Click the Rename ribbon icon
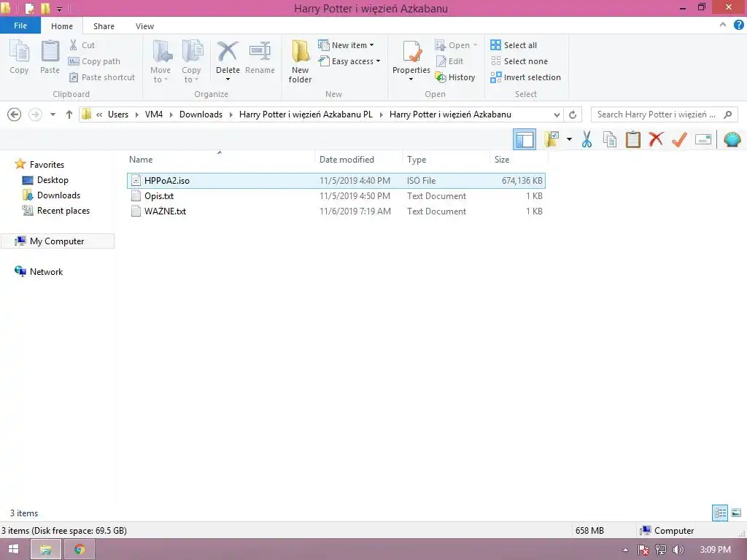The height and width of the screenshot is (560, 747). click(x=260, y=57)
